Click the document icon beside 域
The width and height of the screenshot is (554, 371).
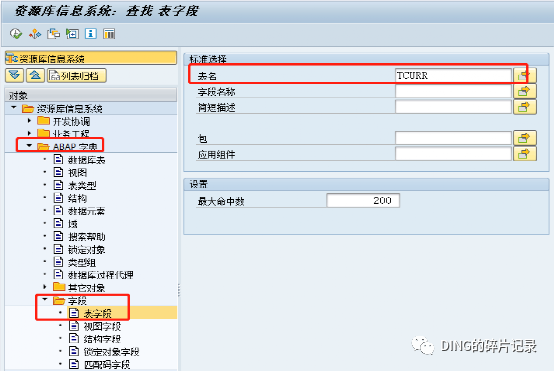58,223
